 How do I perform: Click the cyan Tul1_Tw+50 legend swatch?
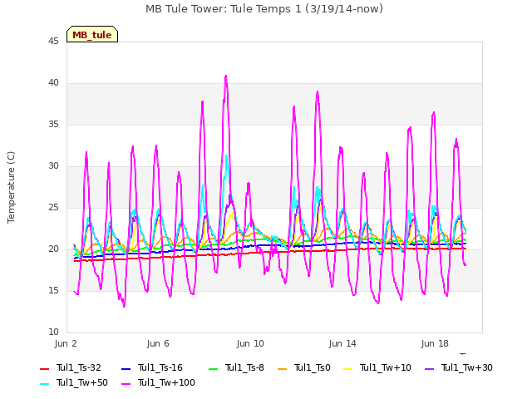[44, 384]
